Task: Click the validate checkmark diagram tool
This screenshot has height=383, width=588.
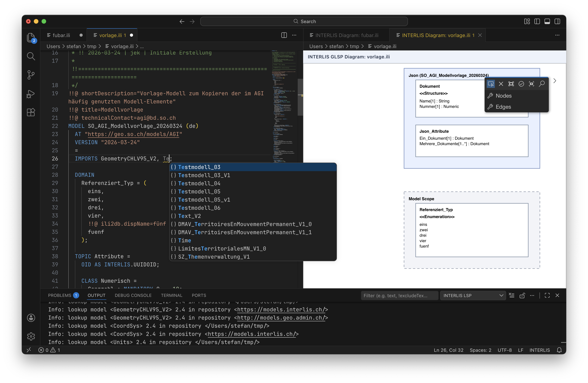Action: click(x=521, y=84)
